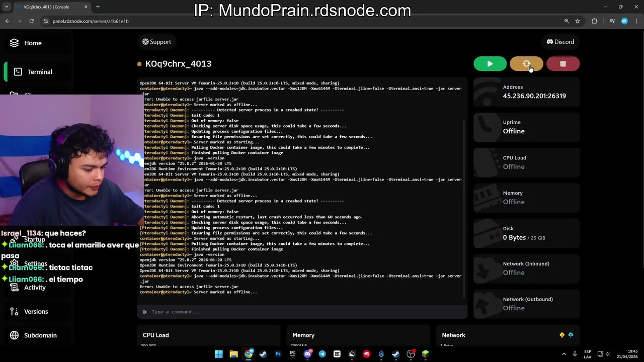Click the Home stacked-layers icon

click(14, 43)
